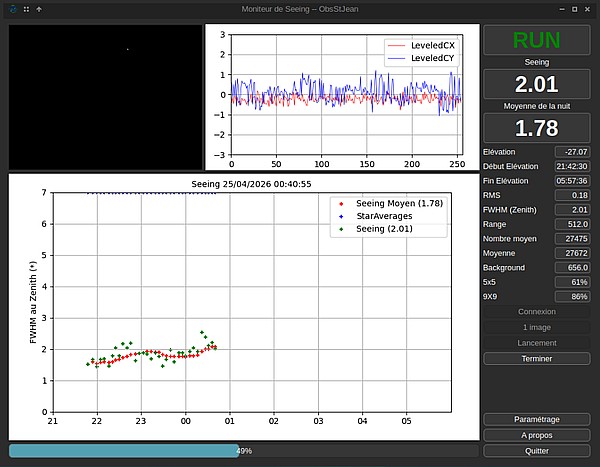600x467 pixels.
Task: Minimize the Moniteur de Seeing window
Action: [562, 9]
